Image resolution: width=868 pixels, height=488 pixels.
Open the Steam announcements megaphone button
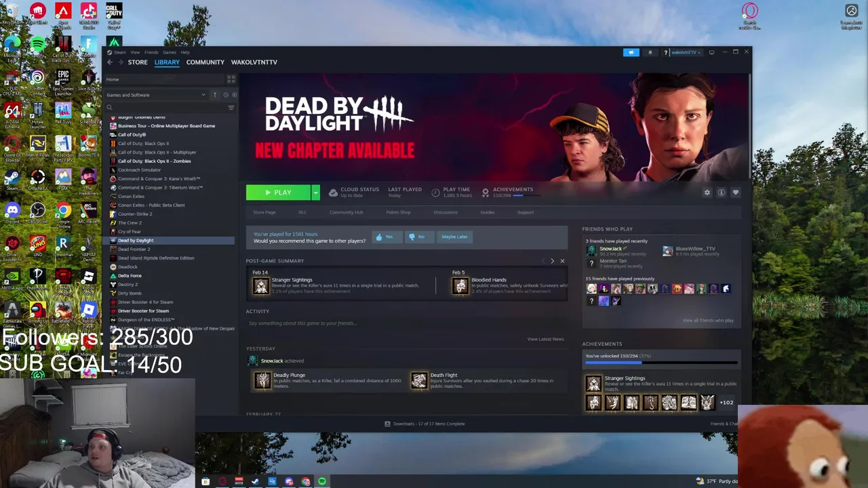pyautogui.click(x=631, y=52)
